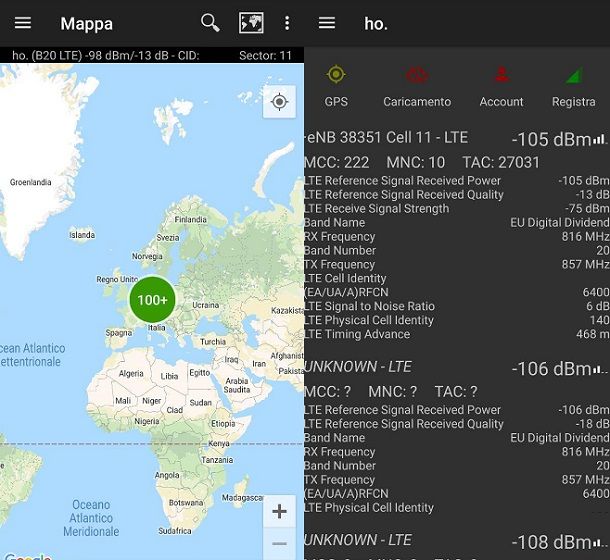Select LTE Signal to Noise Ratio row
This screenshot has width=610, height=560.
(457, 306)
